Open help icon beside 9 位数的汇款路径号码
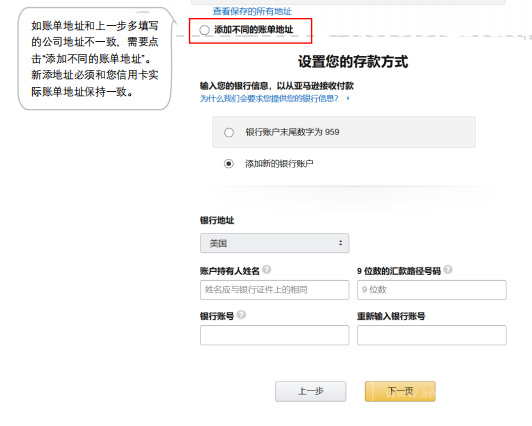 point(448,270)
